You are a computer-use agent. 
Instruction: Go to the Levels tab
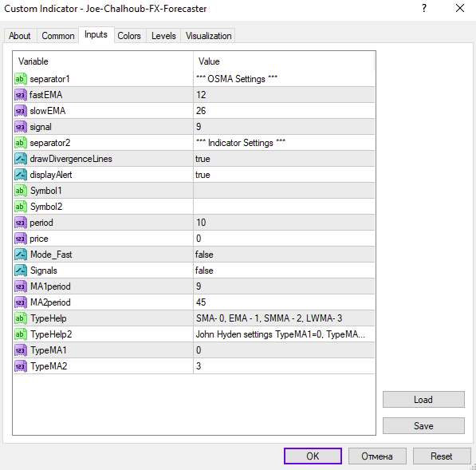(163, 36)
